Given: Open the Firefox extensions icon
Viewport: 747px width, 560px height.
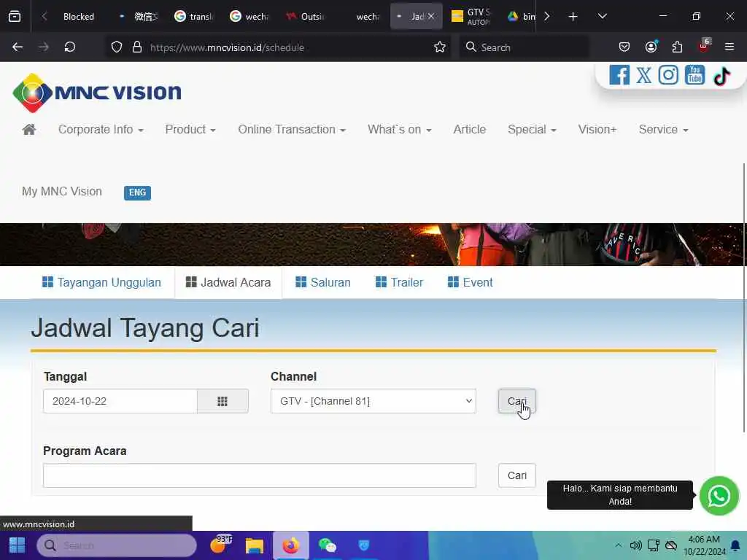Looking at the screenshot, I should 677,47.
